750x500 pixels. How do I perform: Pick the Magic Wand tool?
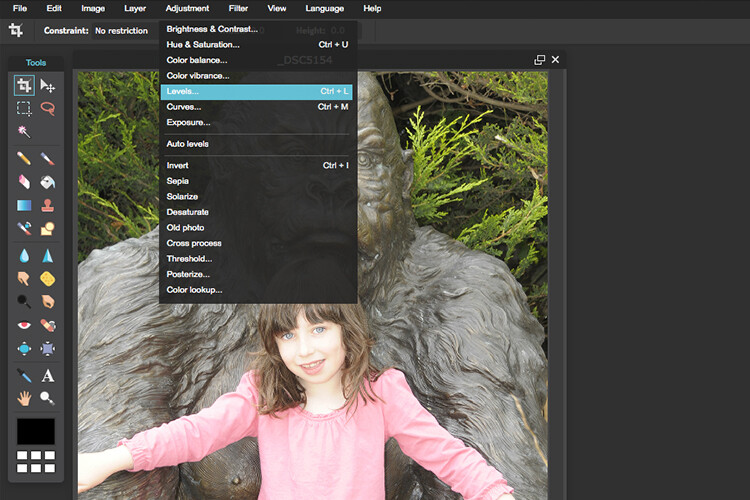point(24,132)
